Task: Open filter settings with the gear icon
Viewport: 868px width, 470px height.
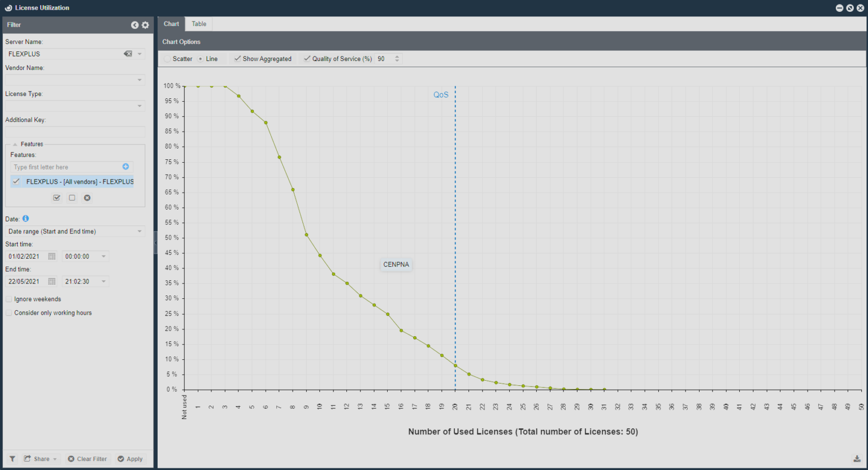Action: pyautogui.click(x=145, y=25)
